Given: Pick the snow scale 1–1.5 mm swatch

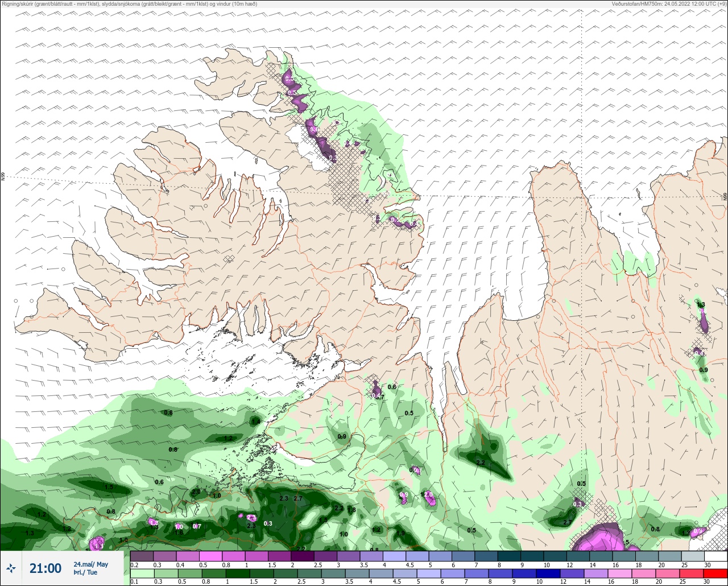Looking at the screenshot, I should tap(257, 556).
